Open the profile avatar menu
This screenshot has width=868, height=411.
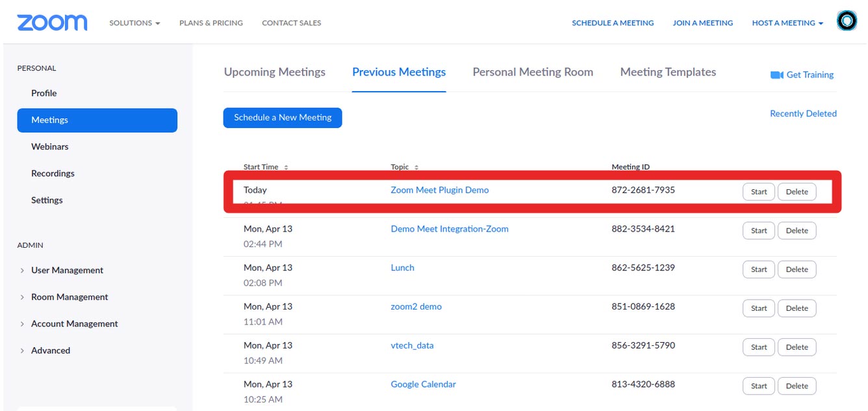(847, 22)
